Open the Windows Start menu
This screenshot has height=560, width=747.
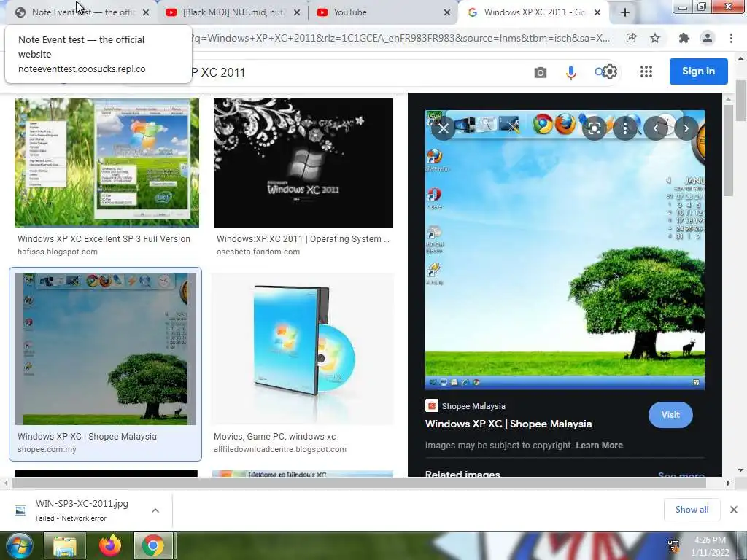click(19, 545)
